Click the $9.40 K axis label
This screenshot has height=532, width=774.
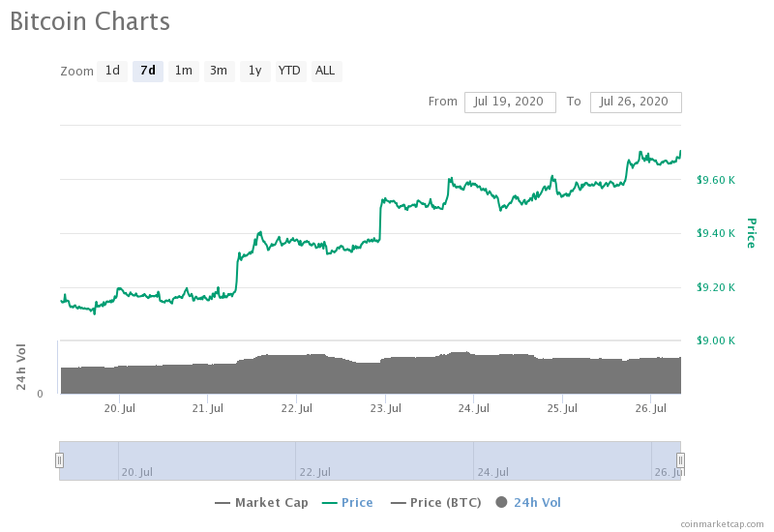point(716,233)
